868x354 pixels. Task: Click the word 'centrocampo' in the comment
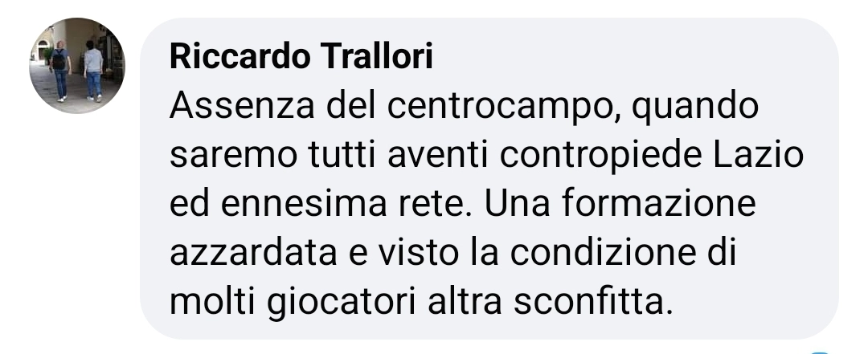coord(502,108)
